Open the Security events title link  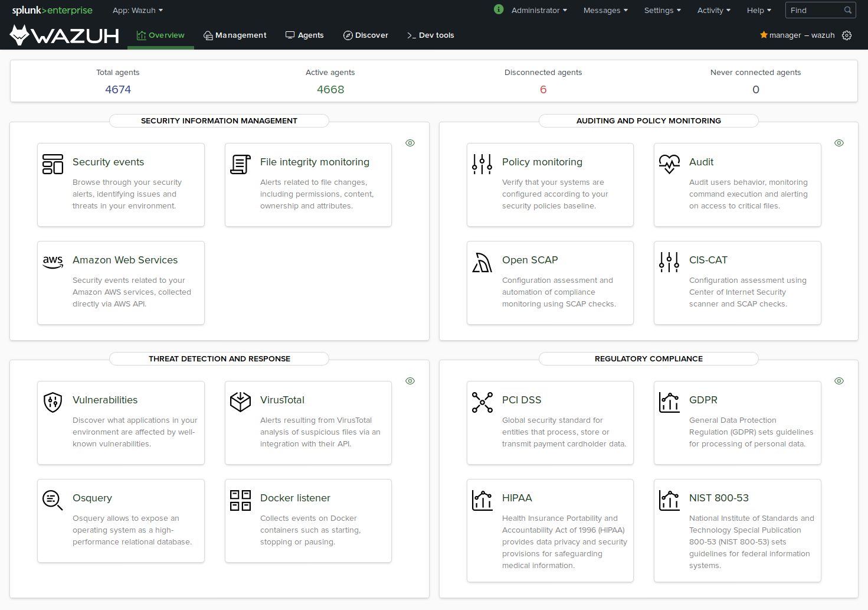pyautogui.click(x=108, y=162)
